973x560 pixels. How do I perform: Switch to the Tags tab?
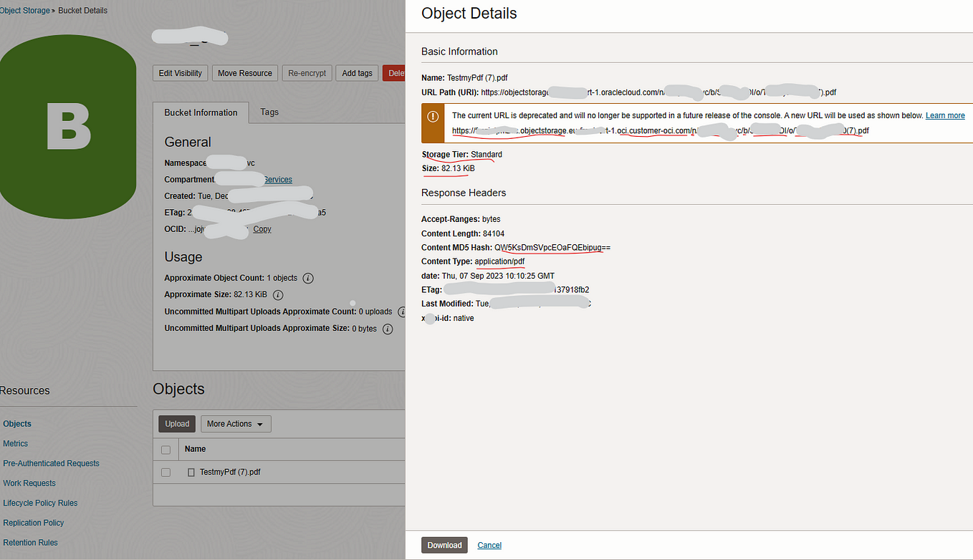coord(269,112)
